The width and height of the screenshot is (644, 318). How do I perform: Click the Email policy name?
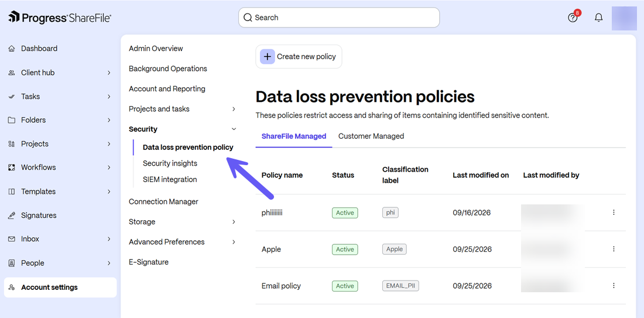[281, 286]
